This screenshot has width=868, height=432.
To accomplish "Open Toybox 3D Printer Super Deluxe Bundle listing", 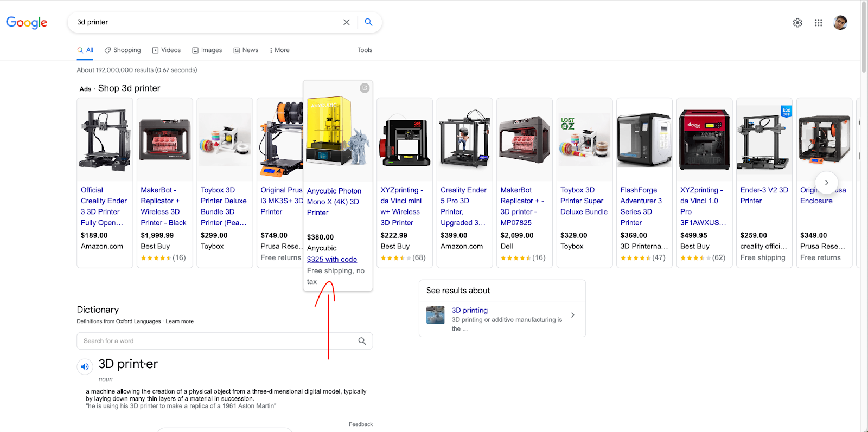I will coord(584,201).
